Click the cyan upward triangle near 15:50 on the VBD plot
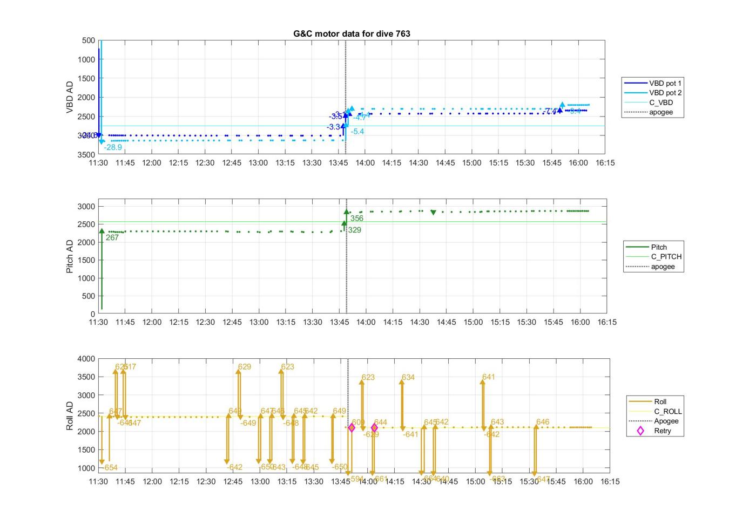Viewport: 756px width, 532px height. tap(562, 105)
